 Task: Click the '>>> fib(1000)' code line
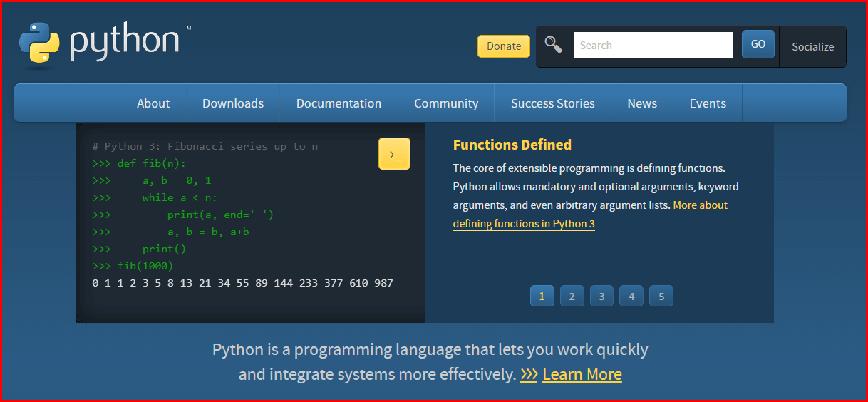pos(133,266)
